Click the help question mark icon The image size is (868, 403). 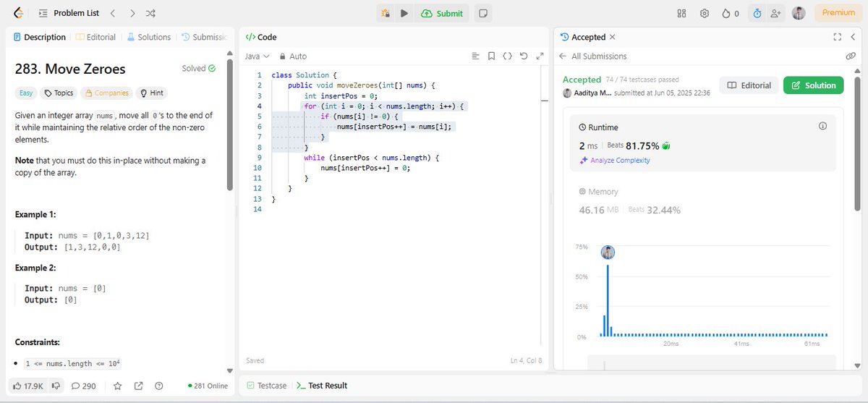159,386
